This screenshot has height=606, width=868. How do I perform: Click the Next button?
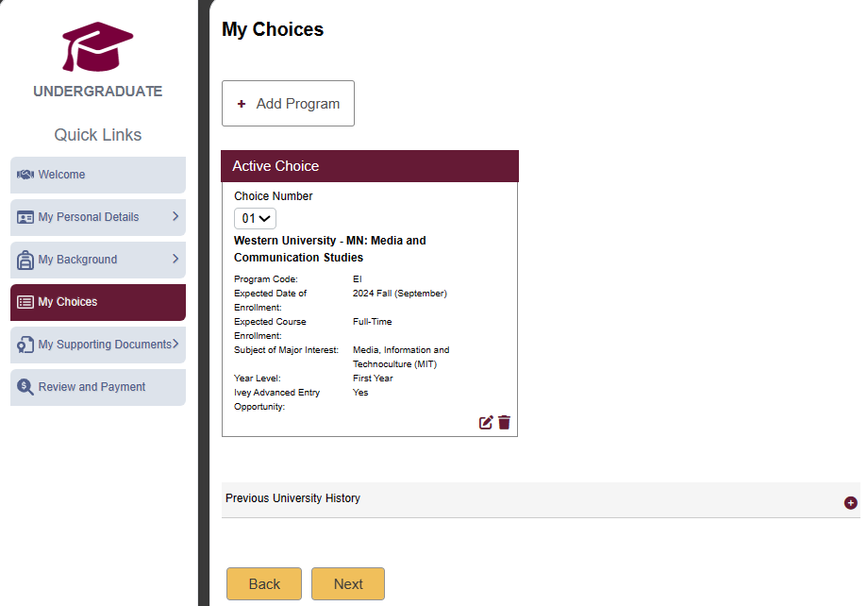point(348,584)
